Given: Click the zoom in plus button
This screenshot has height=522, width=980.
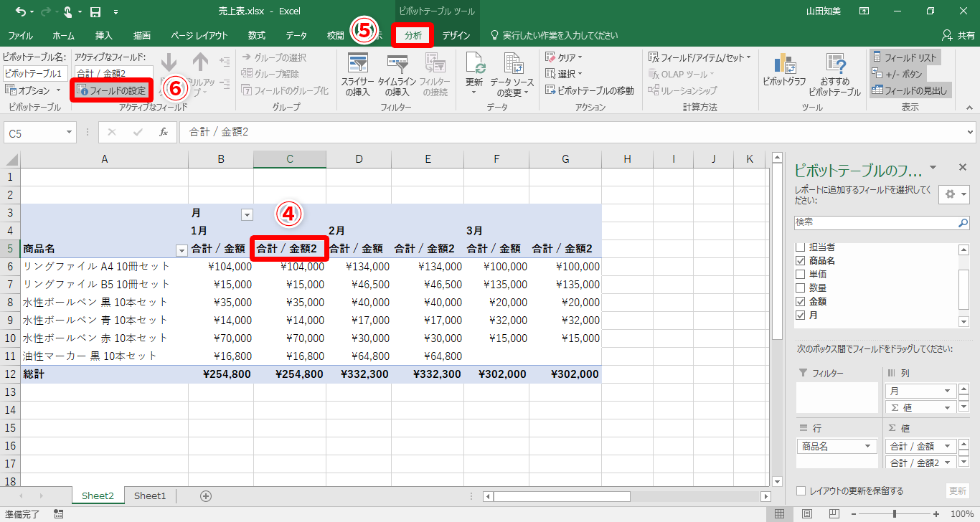Looking at the screenshot, I should [937, 513].
